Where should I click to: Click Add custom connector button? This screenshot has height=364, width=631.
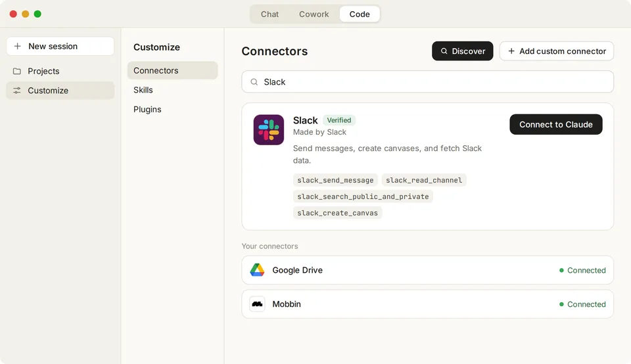pos(557,51)
